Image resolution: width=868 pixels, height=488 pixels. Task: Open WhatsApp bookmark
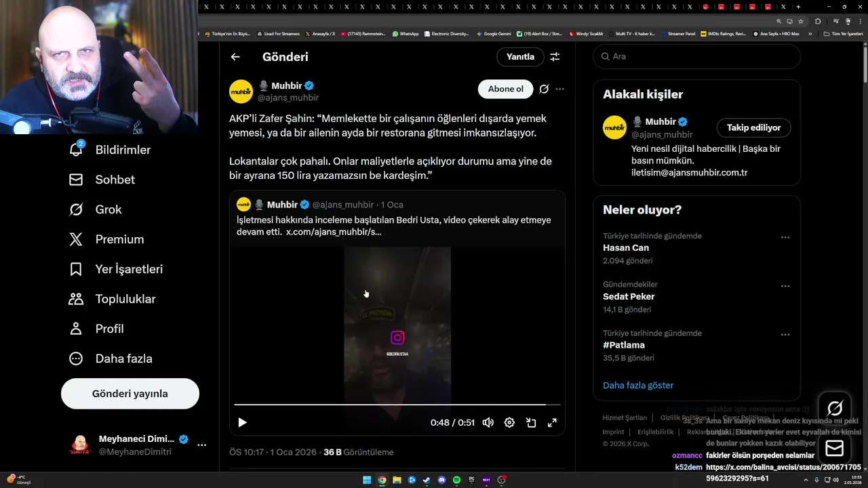click(406, 33)
